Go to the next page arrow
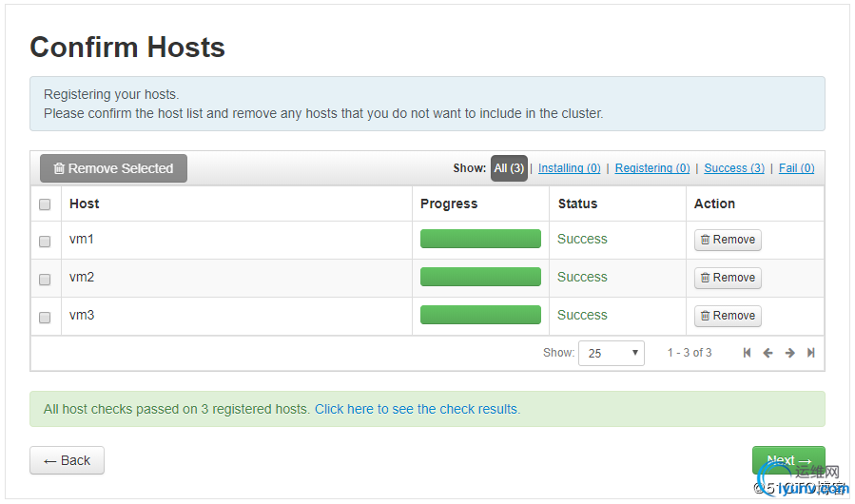The height and width of the screenshot is (504, 855). [x=789, y=353]
